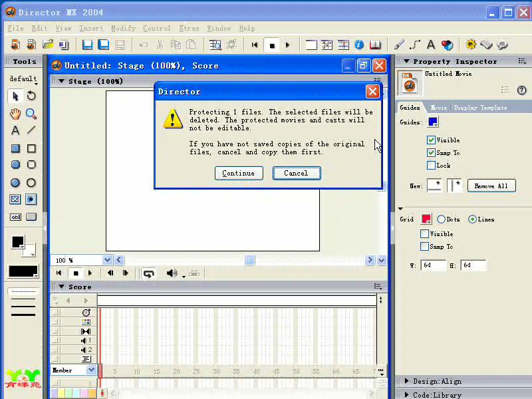532x399 pixels.
Task: Add a new vertical guide button
Action: (455, 186)
